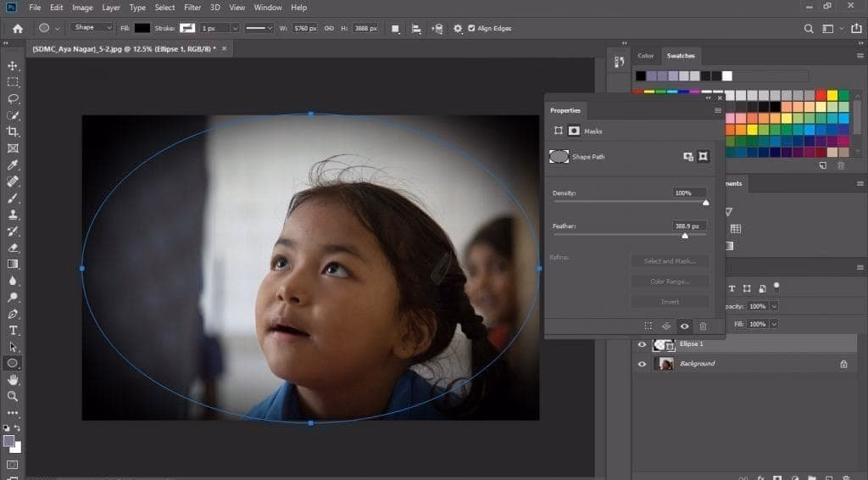Select the Crop tool

tap(13, 131)
